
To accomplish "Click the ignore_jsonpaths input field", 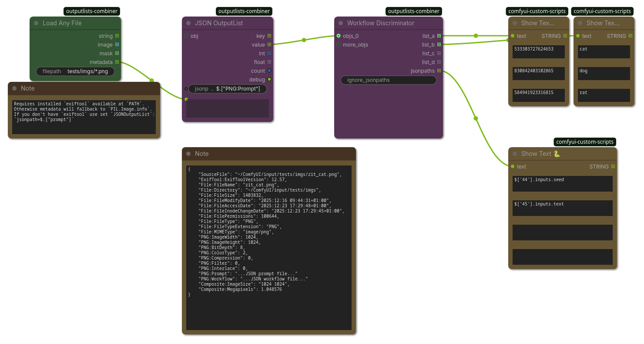I will [389, 80].
